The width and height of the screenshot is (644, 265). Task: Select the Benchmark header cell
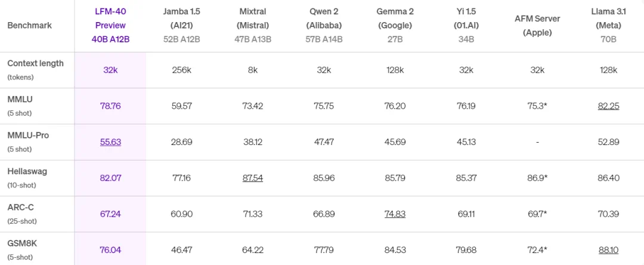[x=30, y=25]
